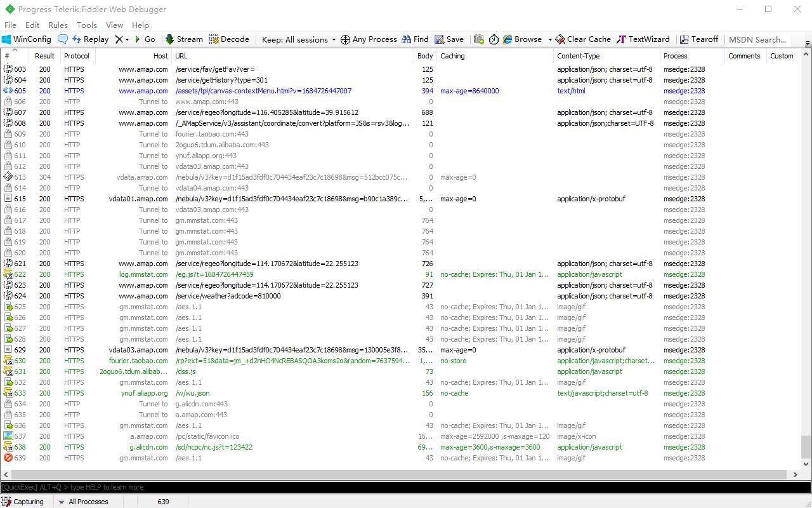Select session 633 wu.json script icon
Image resolution: width=812 pixels, height=508 pixels.
(8, 393)
